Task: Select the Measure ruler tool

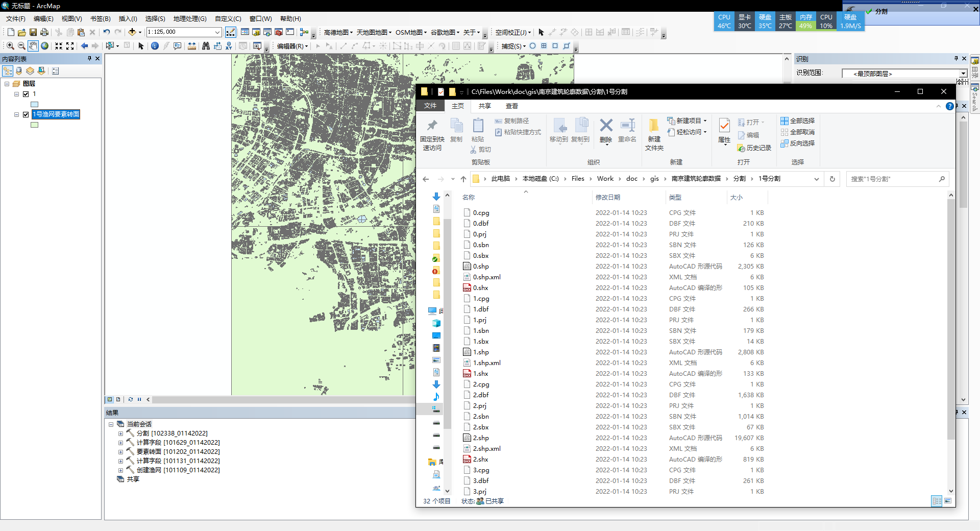Action: (x=192, y=46)
